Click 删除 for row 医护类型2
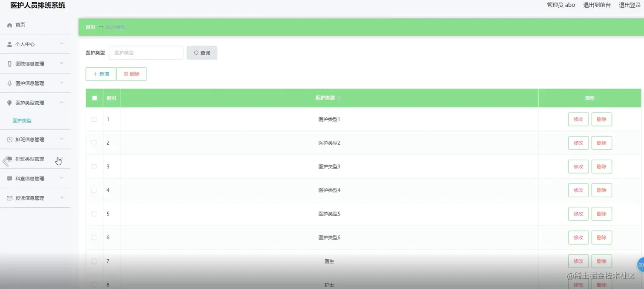 602,143
